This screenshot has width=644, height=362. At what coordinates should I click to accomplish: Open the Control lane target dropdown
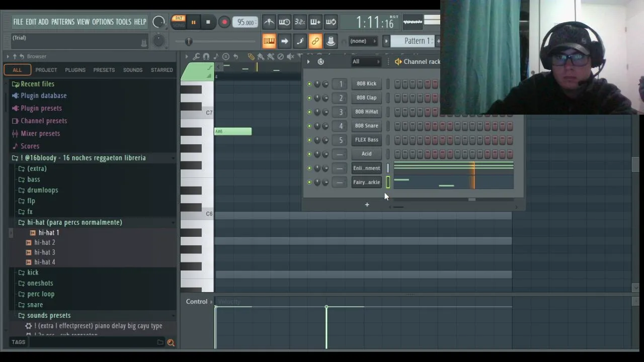tap(200, 302)
